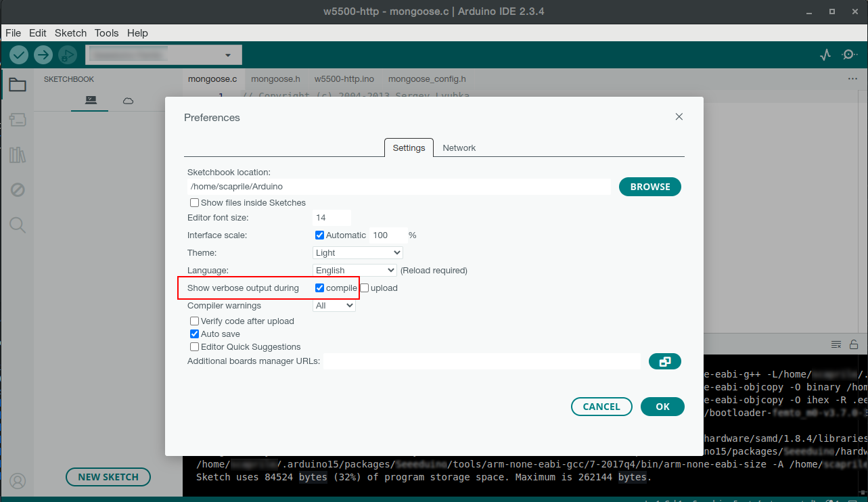Check verbose output during upload
868x502 pixels.
(365, 288)
